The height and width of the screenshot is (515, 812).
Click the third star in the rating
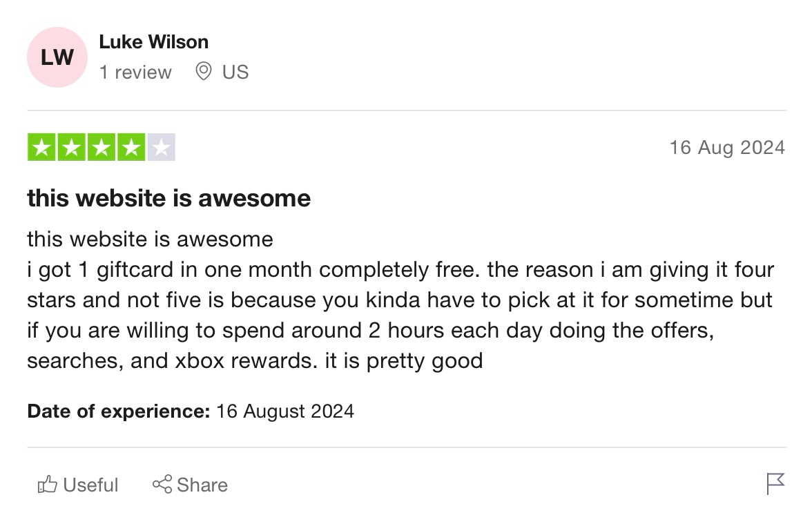pos(101,146)
